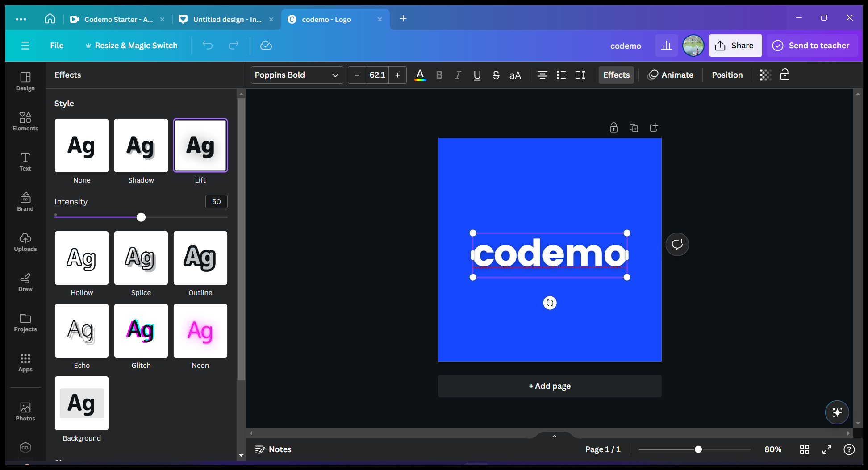Enter fullscreen presentation mode

[x=827, y=449]
